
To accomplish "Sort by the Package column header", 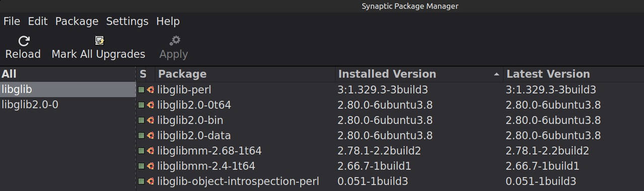I will (x=245, y=74).
